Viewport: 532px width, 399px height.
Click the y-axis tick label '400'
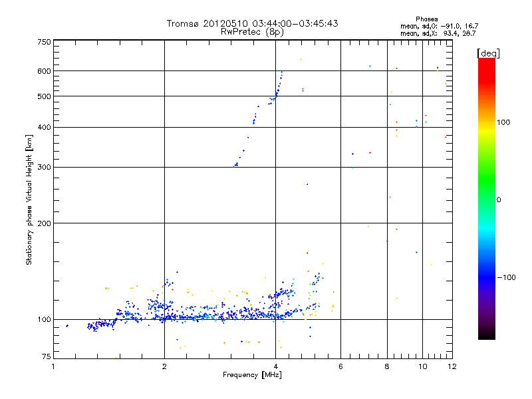pos(44,127)
